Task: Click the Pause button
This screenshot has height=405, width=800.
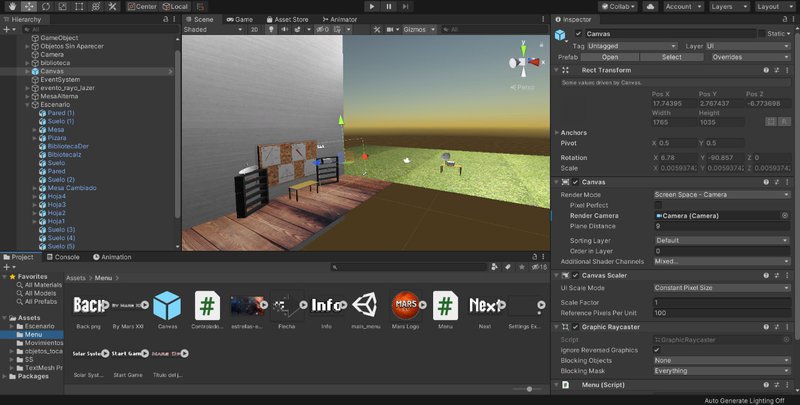Action: 388,6
